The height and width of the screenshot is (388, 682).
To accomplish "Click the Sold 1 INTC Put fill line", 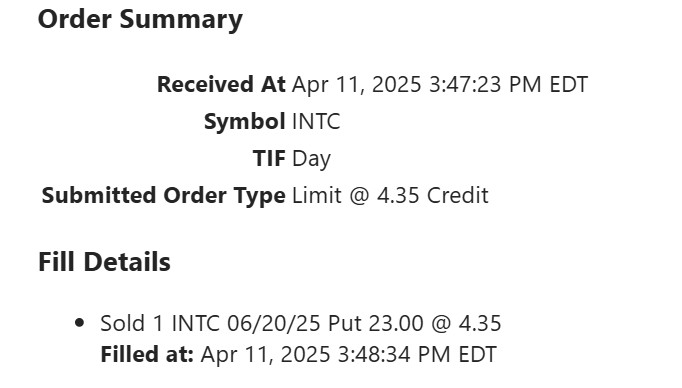I will (x=301, y=323).
